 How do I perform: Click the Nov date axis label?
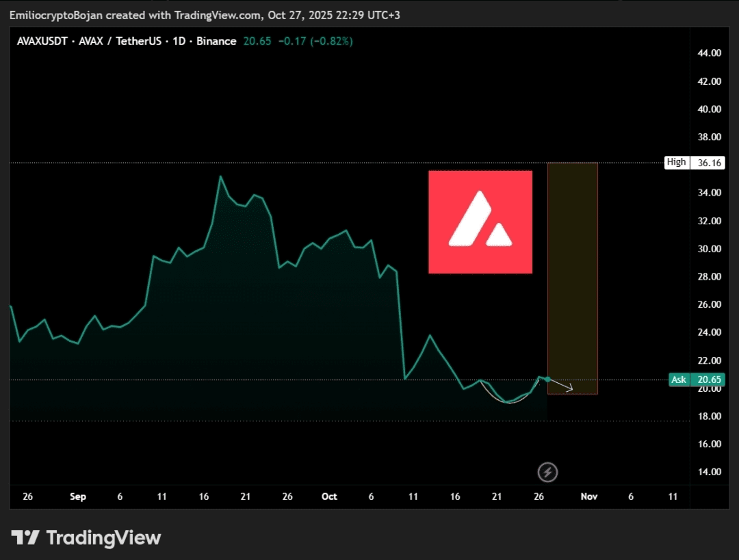[x=589, y=496]
